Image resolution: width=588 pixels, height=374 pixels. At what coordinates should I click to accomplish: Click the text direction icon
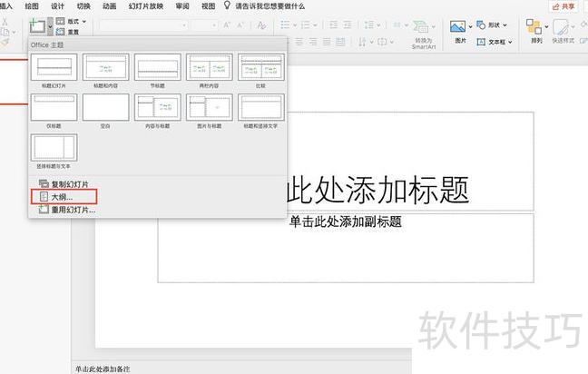pyautogui.click(x=362, y=42)
